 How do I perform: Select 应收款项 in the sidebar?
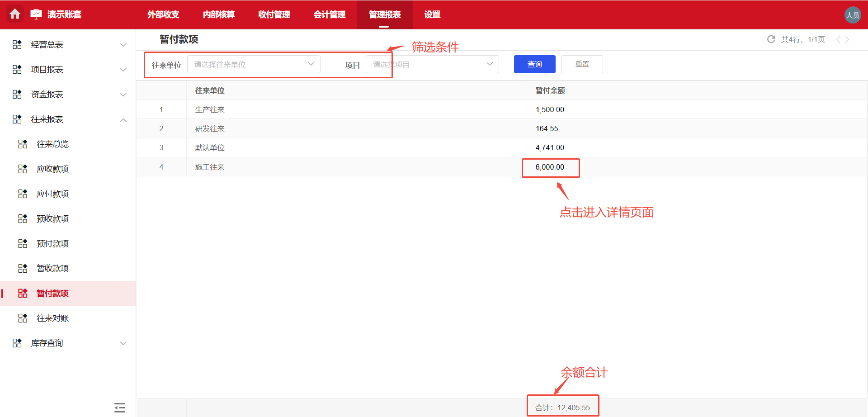[52, 169]
